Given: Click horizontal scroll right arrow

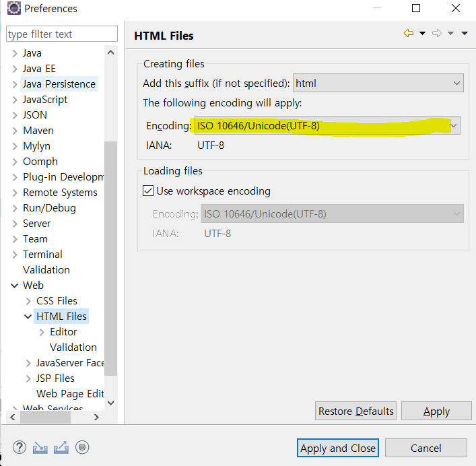Looking at the screenshot, I should [96, 417].
